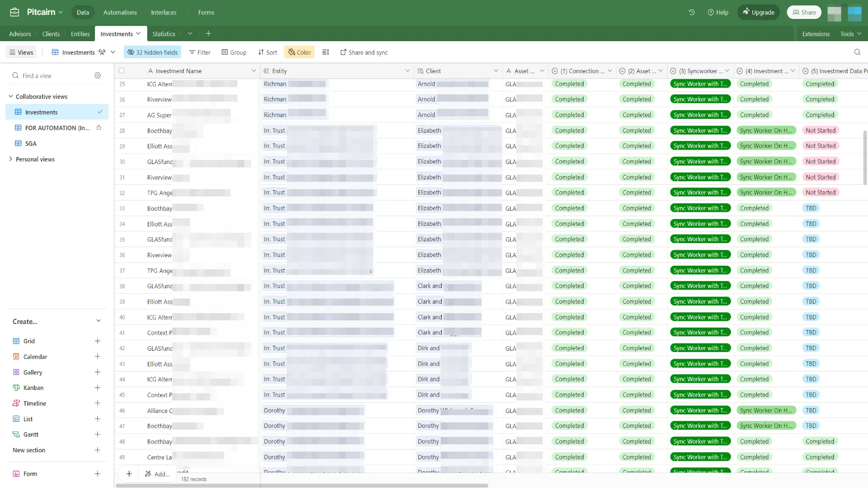This screenshot has width=868, height=488.
Task: Toggle the select all rows checkbox
Action: 122,70
